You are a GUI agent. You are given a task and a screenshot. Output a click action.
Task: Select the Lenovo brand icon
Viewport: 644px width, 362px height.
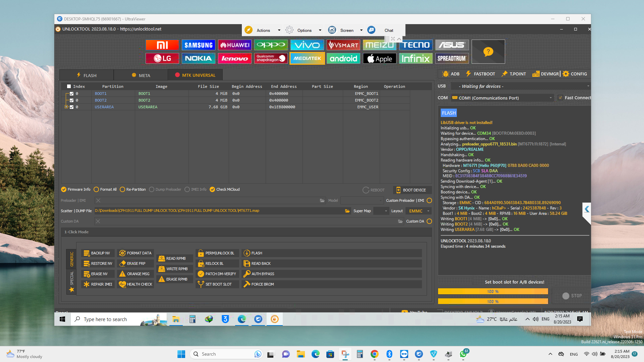tap(235, 58)
